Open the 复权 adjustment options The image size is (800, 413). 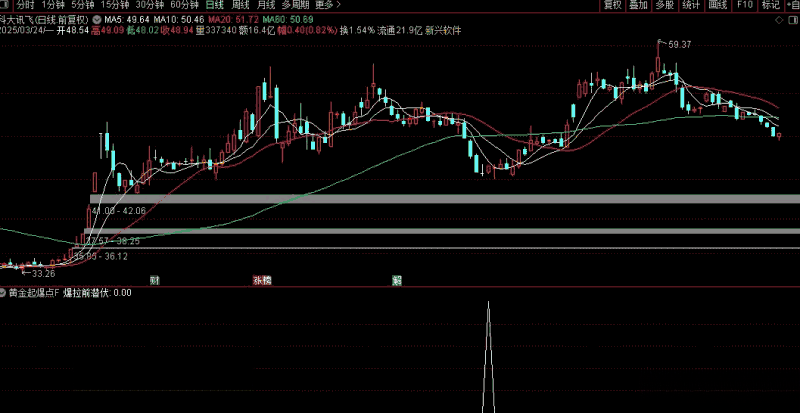click(x=612, y=5)
